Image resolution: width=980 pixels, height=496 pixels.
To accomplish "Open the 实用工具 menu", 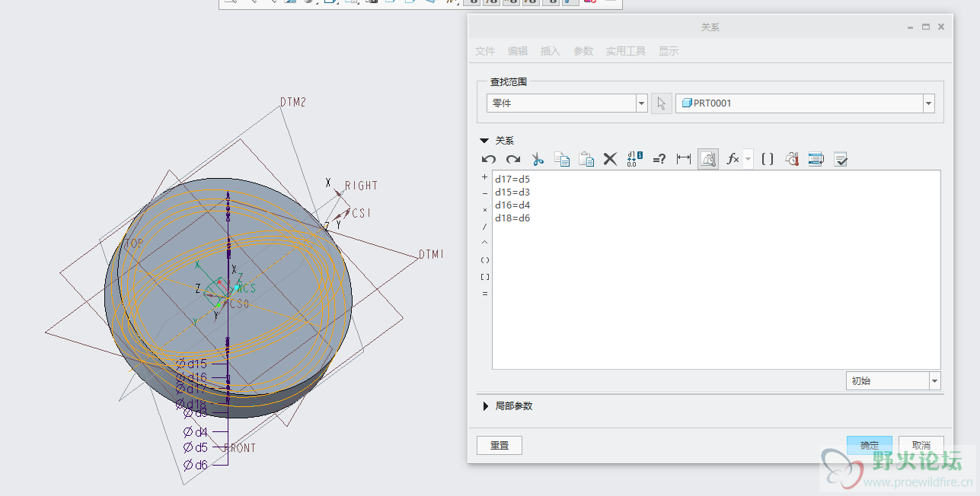I will [626, 51].
